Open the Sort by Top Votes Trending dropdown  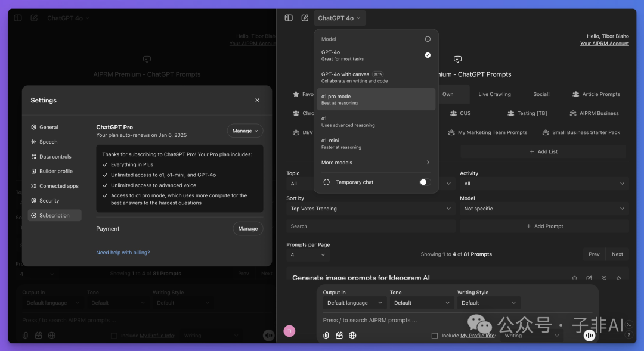point(370,209)
